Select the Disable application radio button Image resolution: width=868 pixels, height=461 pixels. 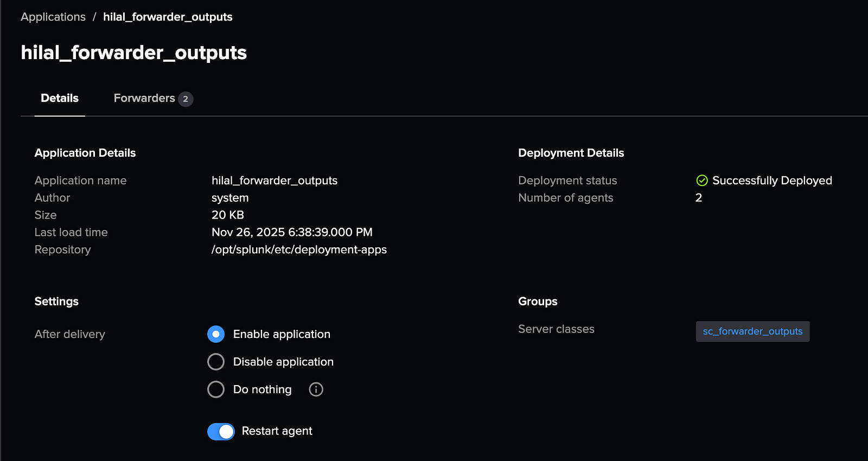(x=216, y=362)
